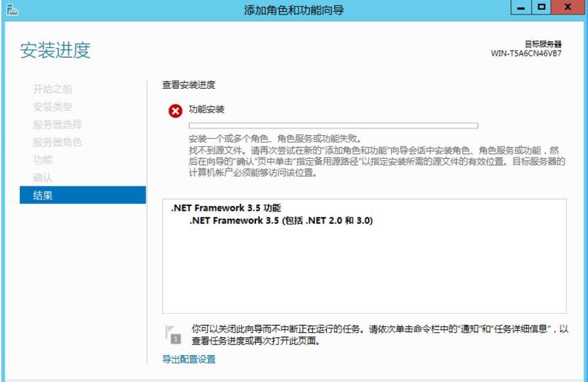Click the 功能安装 status label
The width and height of the screenshot is (588, 382).
[x=207, y=109]
